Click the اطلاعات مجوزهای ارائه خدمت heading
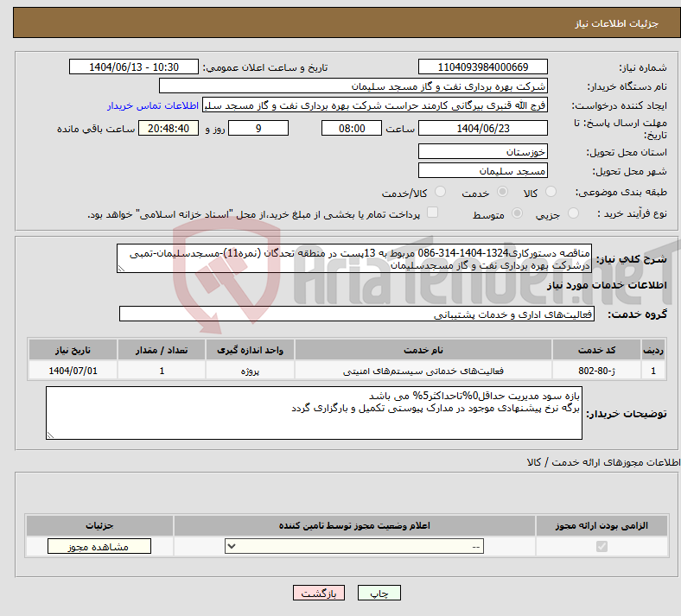The height and width of the screenshot is (616, 681). click(604, 462)
